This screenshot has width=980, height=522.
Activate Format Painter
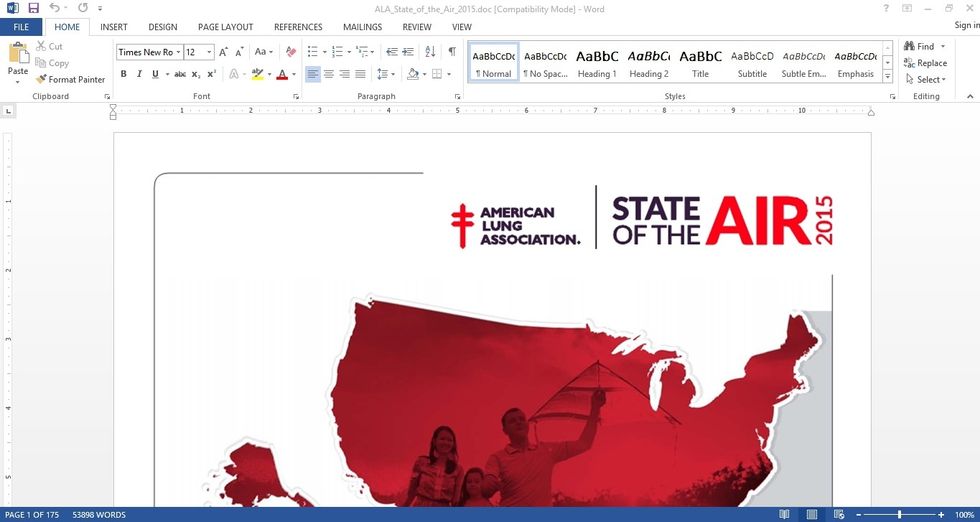pos(71,79)
